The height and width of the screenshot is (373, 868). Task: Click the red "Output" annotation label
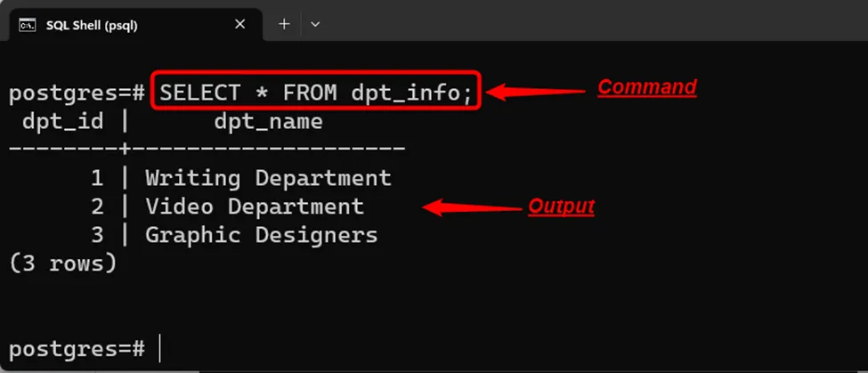(x=561, y=207)
